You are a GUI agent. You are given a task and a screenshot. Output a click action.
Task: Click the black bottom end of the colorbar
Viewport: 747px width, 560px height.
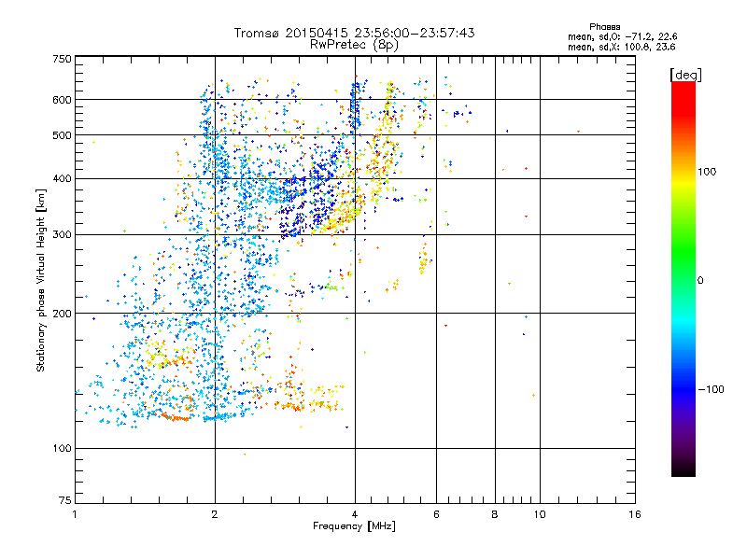click(x=684, y=471)
